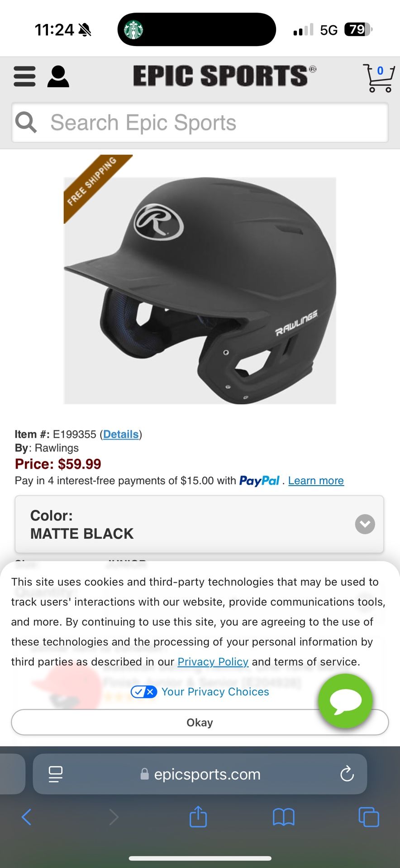This screenshot has width=400, height=868.
Task: Expand the Color dropdown chevron
Action: 365,524
